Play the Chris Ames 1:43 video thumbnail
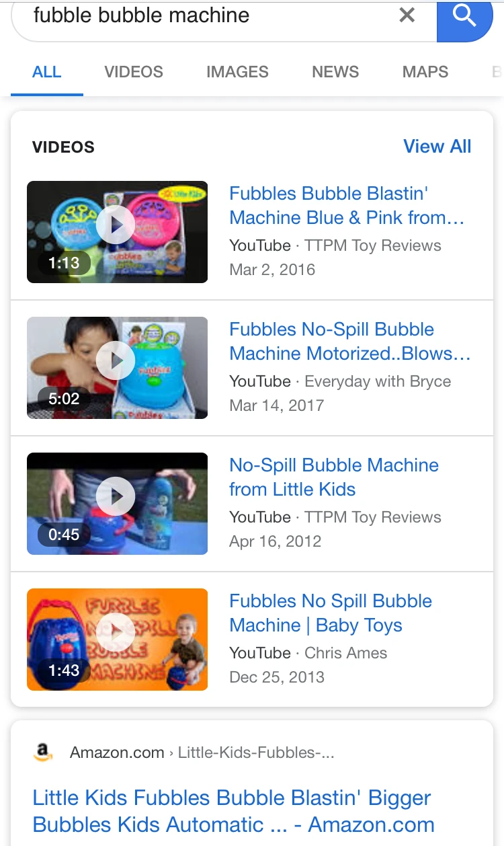The width and height of the screenshot is (504, 846). click(117, 640)
